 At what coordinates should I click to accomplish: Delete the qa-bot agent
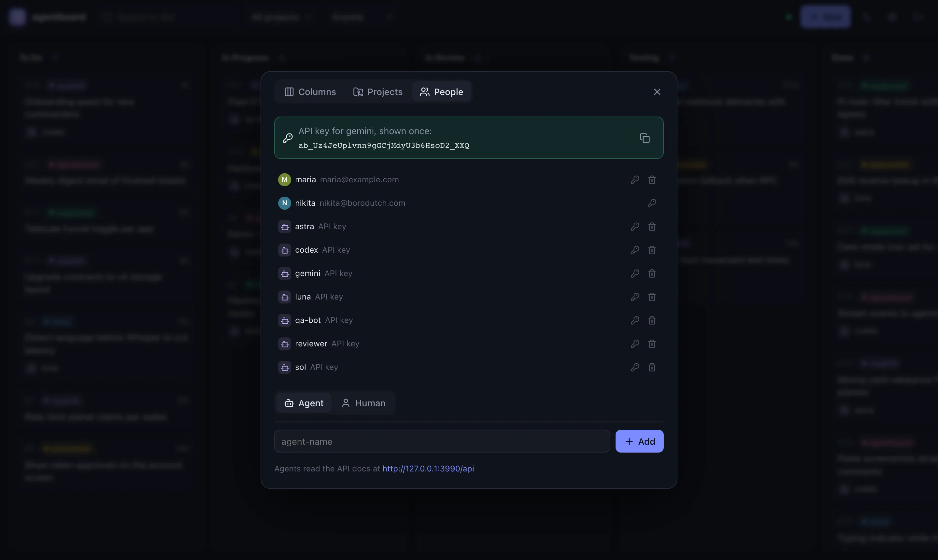[652, 320]
